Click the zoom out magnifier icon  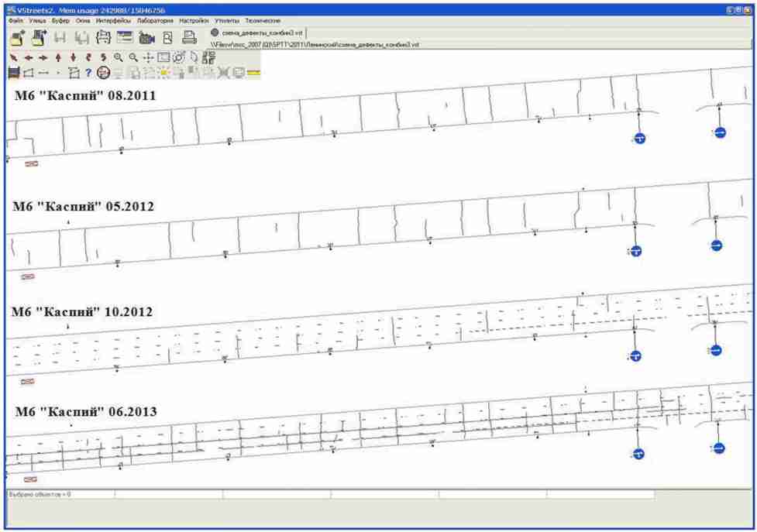point(133,58)
